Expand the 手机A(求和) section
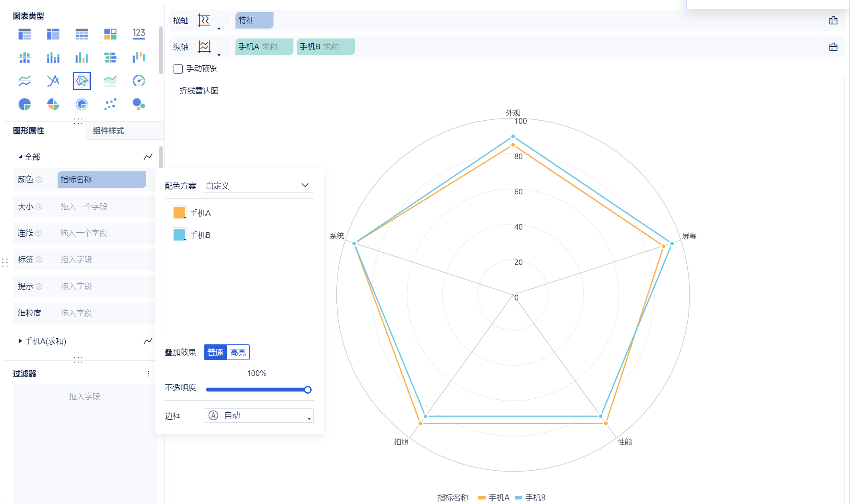Screen dimensions: 850x504 20,341
